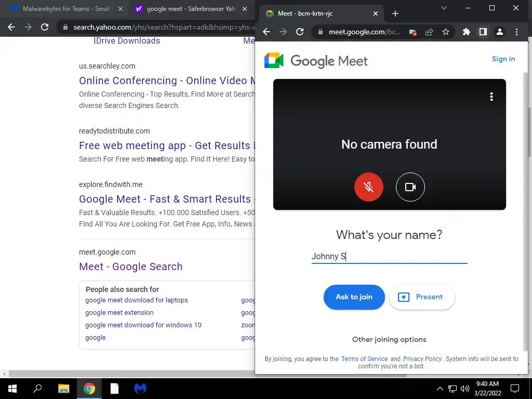Open the Terms of Service link
This screenshot has height=399, width=532.
click(x=364, y=358)
